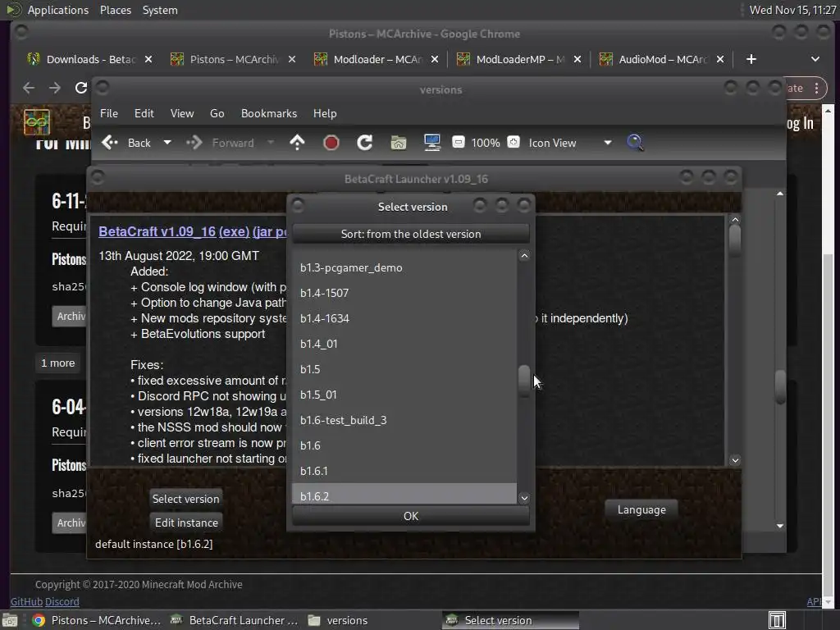Click the MCArchive site logo

(36, 123)
